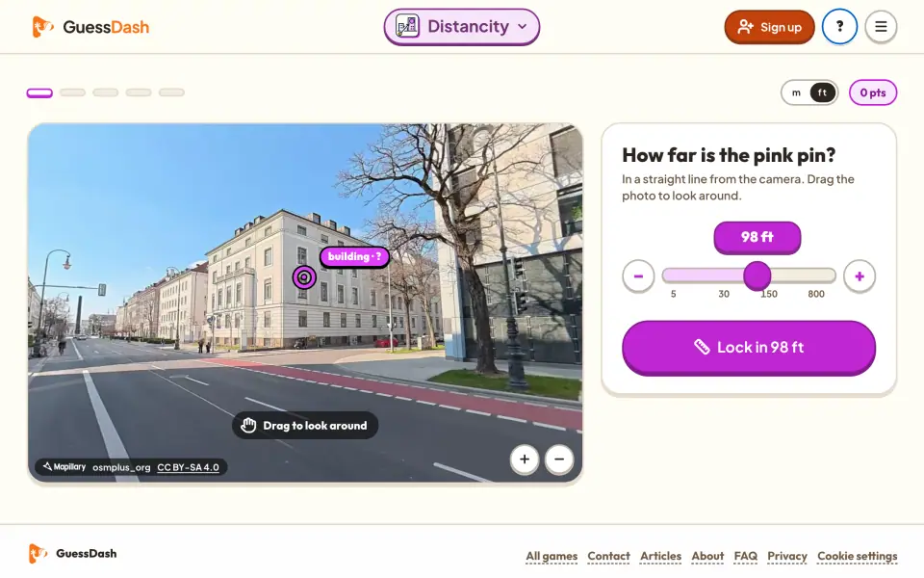Open CC BY-SA 4.0 license link
The width and height of the screenshot is (924, 578).
(x=188, y=467)
